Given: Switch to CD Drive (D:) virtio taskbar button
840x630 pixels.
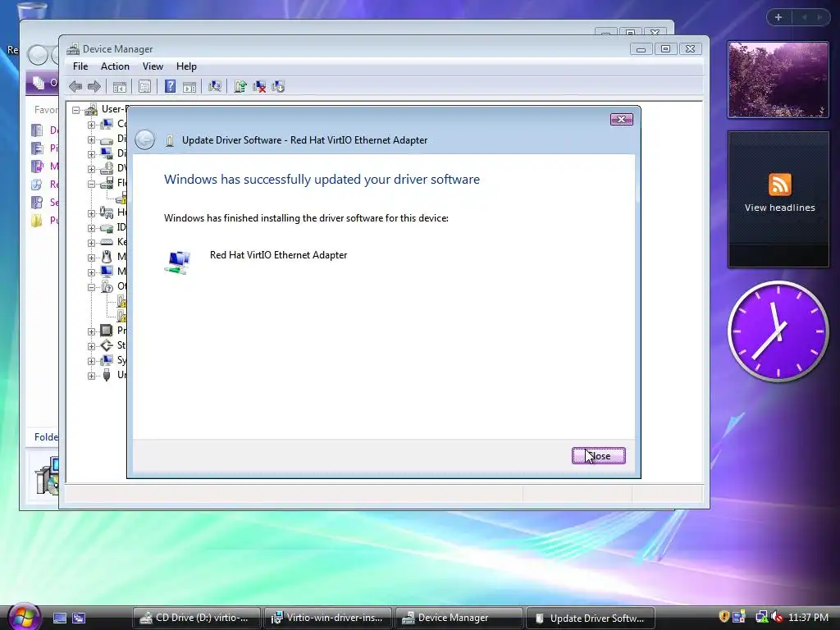Looking at the screenshot, I should pyautogui.click(x=196, y=618).
